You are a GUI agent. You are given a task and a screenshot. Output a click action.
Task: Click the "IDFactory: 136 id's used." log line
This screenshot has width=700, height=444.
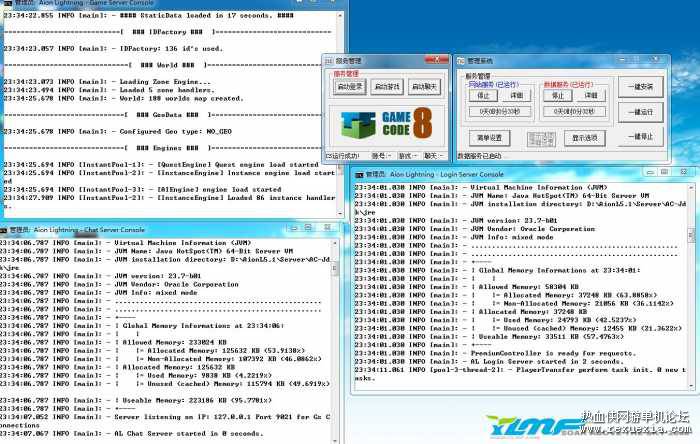coord(112,48)
